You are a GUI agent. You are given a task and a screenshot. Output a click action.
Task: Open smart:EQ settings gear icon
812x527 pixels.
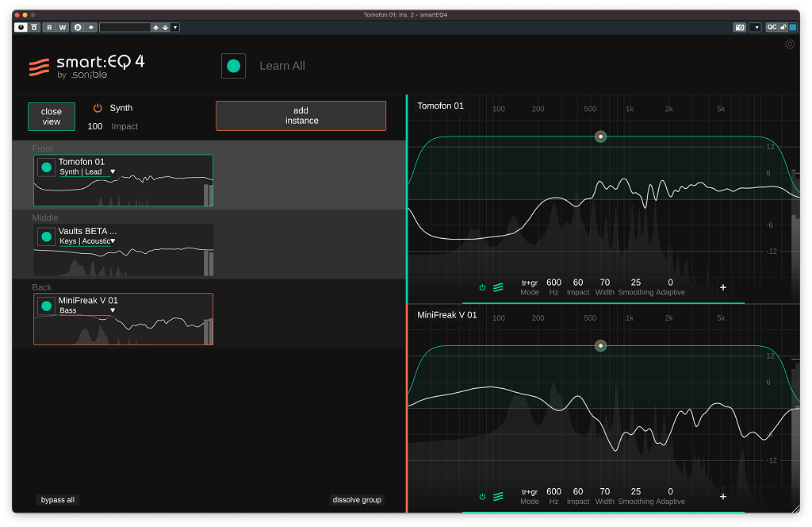[790, 44]
